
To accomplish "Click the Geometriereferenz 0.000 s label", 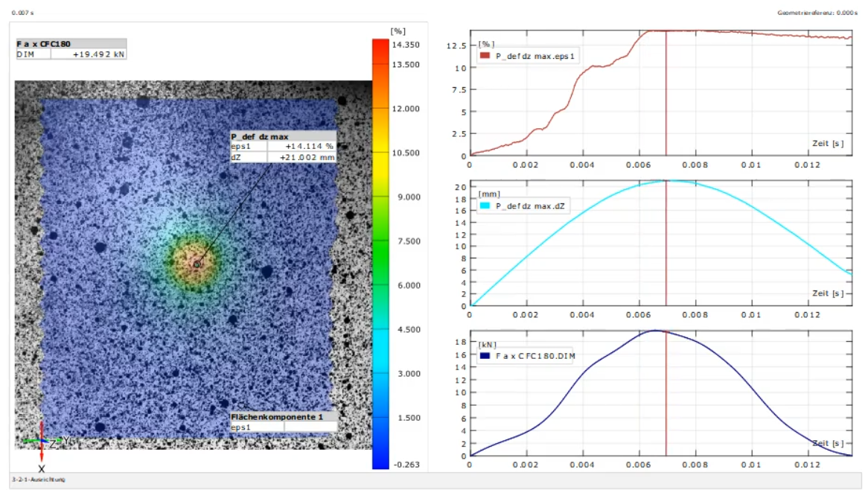I will click(x=818, y=13).
